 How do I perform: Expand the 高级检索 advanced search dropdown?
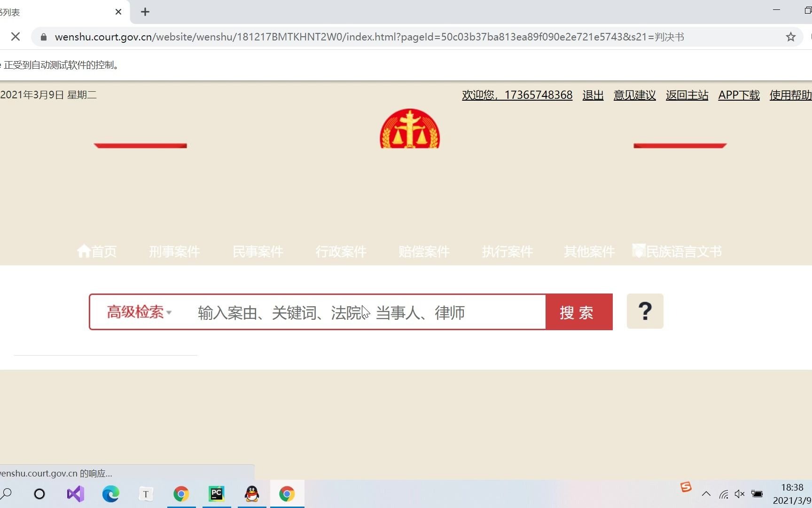click(139, 312)
